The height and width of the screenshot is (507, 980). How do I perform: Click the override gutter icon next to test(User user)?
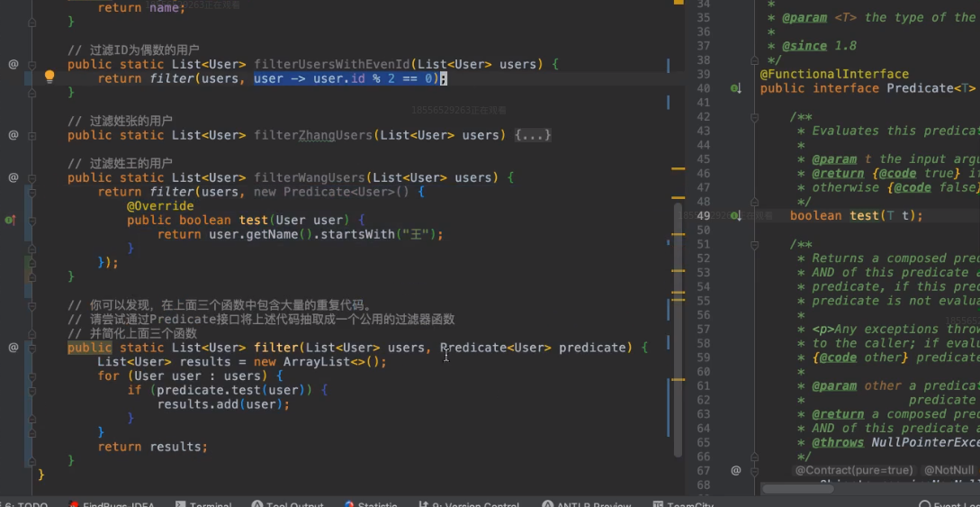[x=10, y=220]
